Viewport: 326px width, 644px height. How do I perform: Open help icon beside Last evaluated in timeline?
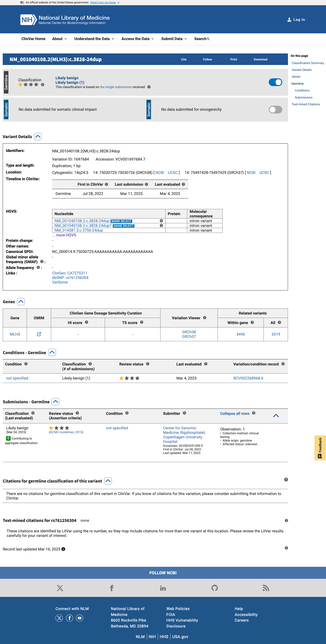[184, 184]
